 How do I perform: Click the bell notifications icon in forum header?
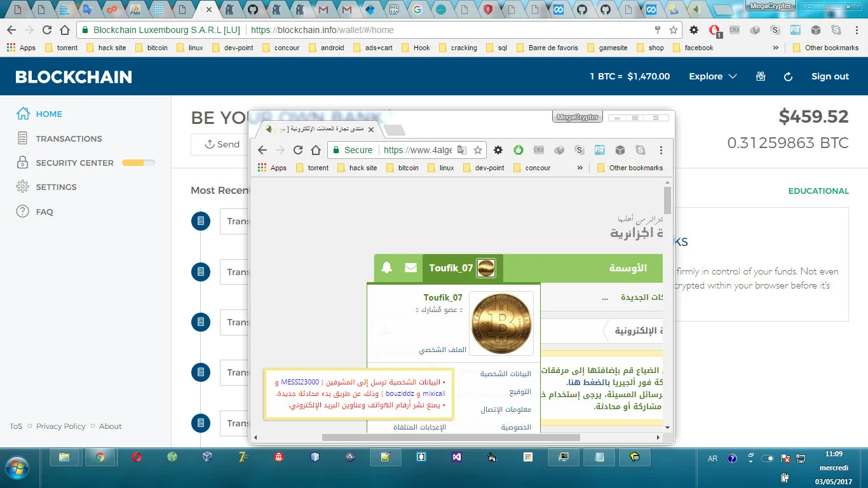coord(386,268)
